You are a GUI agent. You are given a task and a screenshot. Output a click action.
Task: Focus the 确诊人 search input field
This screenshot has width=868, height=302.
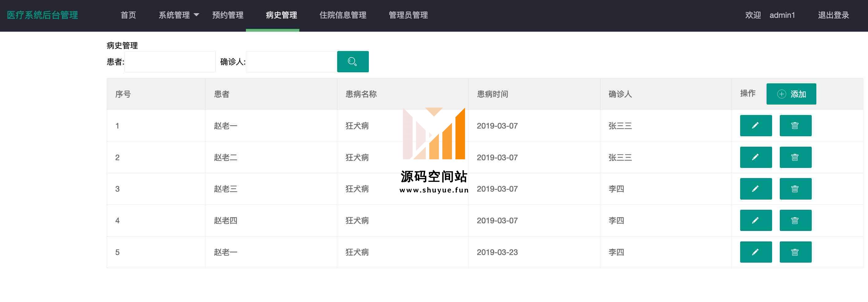(291, 62)
